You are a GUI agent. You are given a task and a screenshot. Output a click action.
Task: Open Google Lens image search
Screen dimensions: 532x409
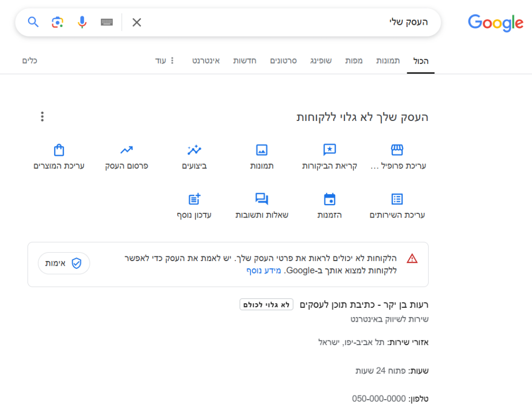pos(57,22)
